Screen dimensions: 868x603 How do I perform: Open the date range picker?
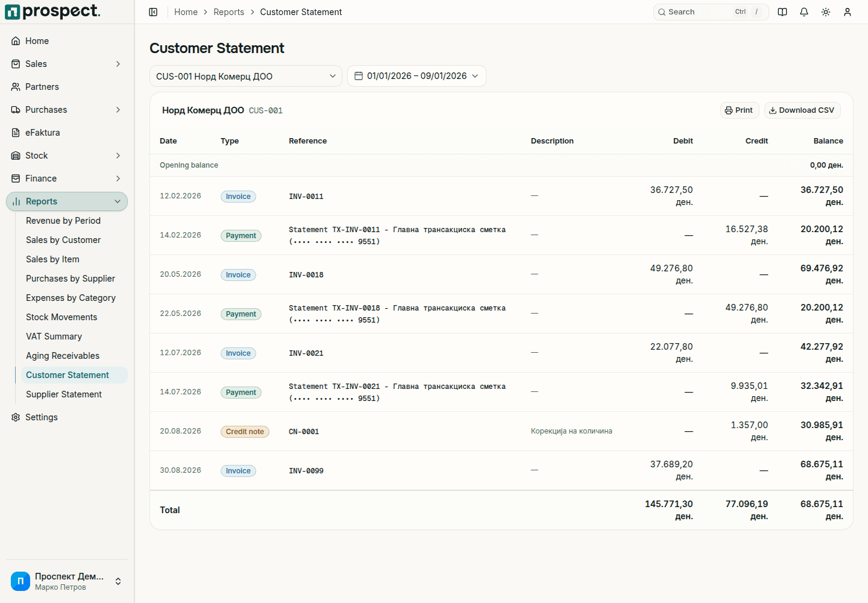[x=417, y=76]
